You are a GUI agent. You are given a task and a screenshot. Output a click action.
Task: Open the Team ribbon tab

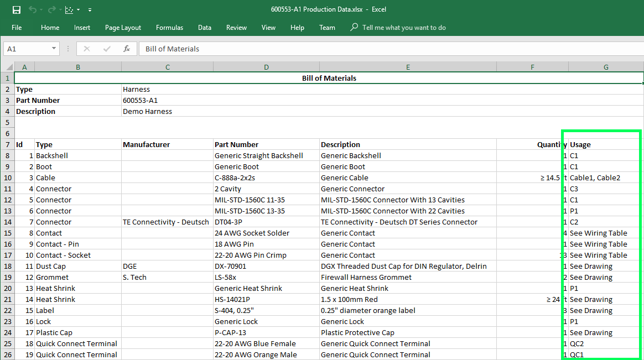coord(328,28)
